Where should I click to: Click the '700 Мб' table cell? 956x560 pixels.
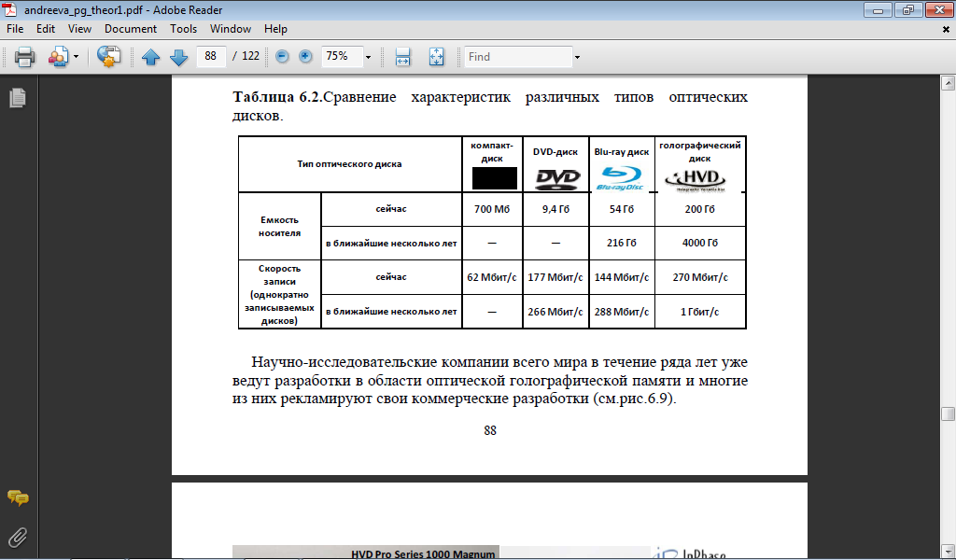point(492,209)
